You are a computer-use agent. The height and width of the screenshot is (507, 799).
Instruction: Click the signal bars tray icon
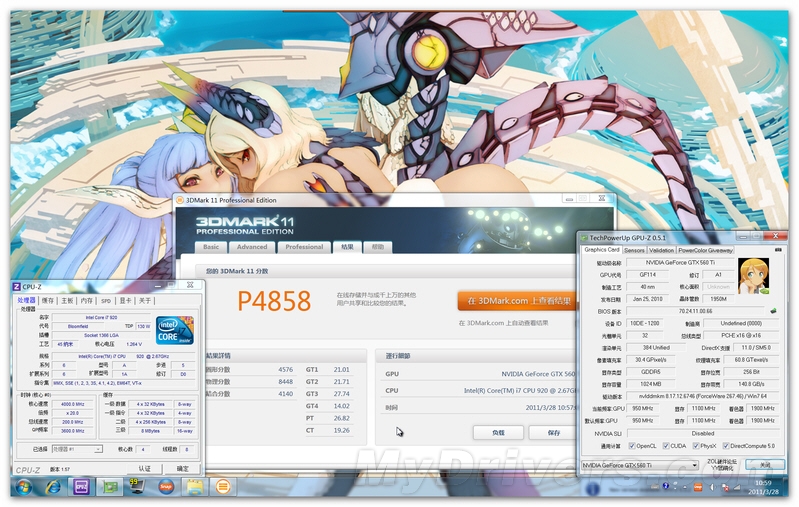pos(738,487)
